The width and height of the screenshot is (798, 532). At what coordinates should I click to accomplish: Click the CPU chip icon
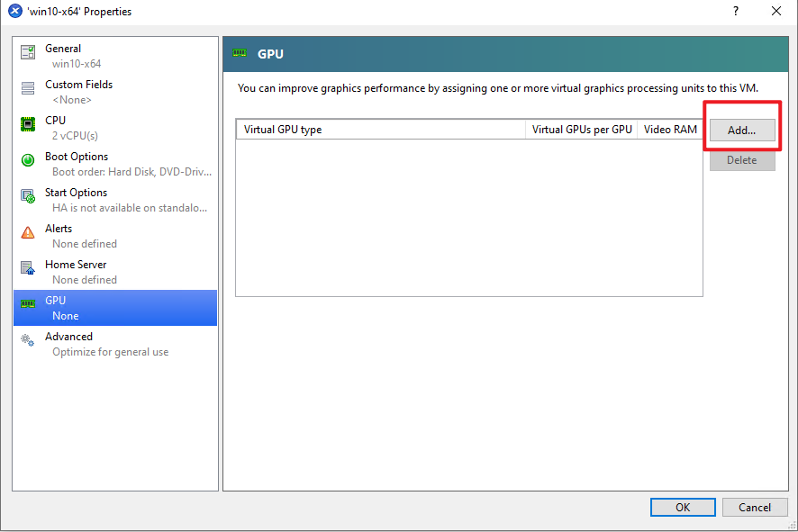pos(28,124)
